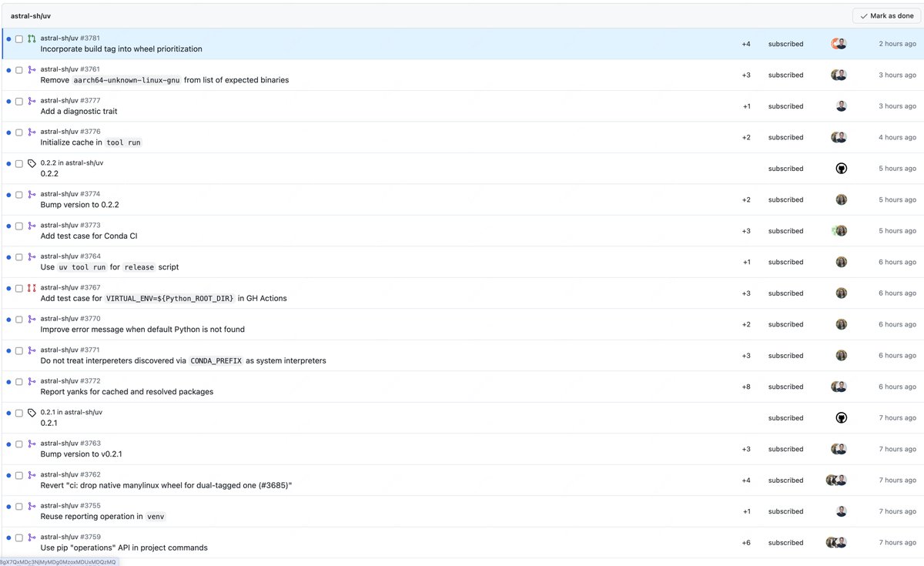The height and width of the screenshot is (566, 924).
Task: Click the closed pull request icon on #3767
Action: 32,288
